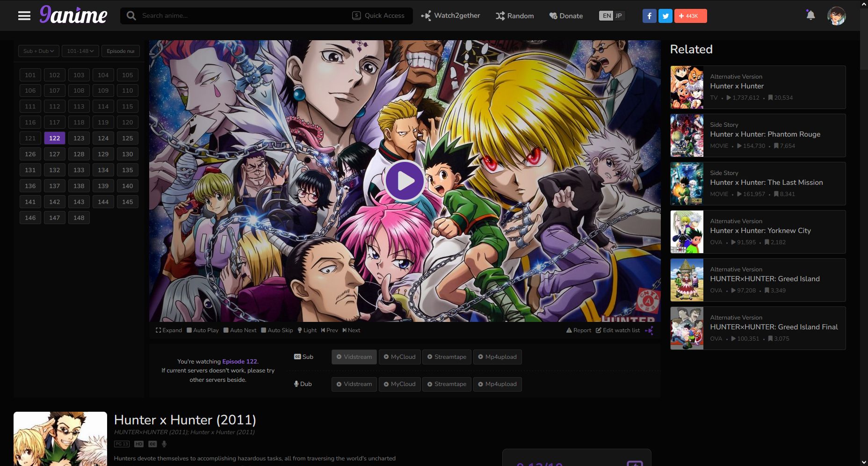Open the hamburger menu
Viewport: 868px width, 466px height.
tap(24, 16)
